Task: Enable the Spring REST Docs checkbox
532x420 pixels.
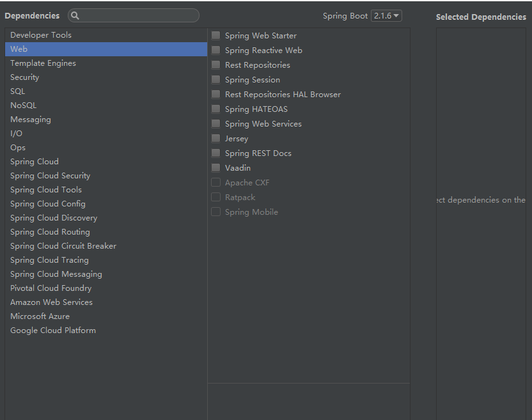Action: pos(215,153)
